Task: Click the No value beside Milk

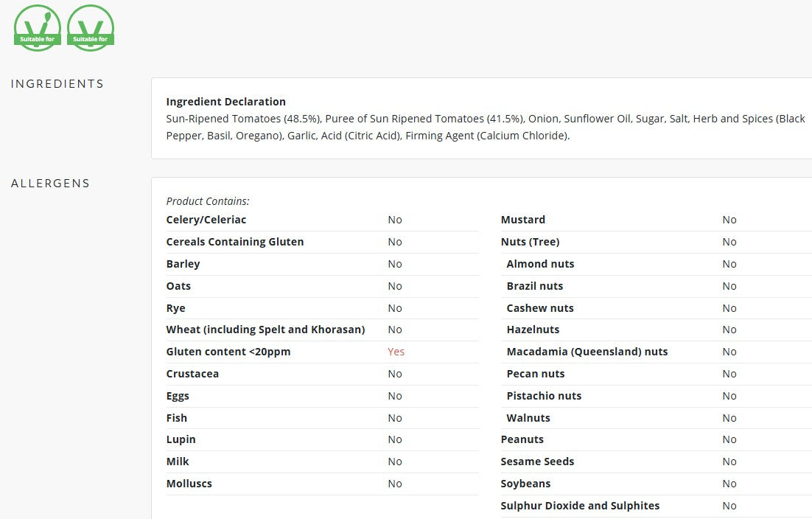Action: click(395, 461)
